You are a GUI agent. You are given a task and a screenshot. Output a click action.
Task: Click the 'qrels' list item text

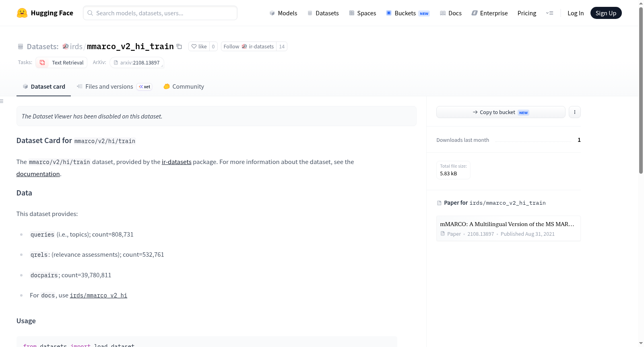[97, 254]
